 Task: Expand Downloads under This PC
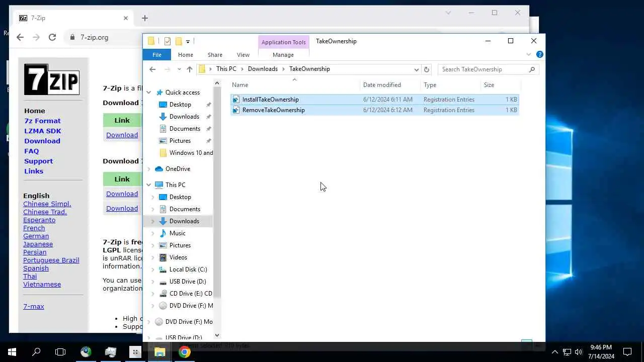153,221
